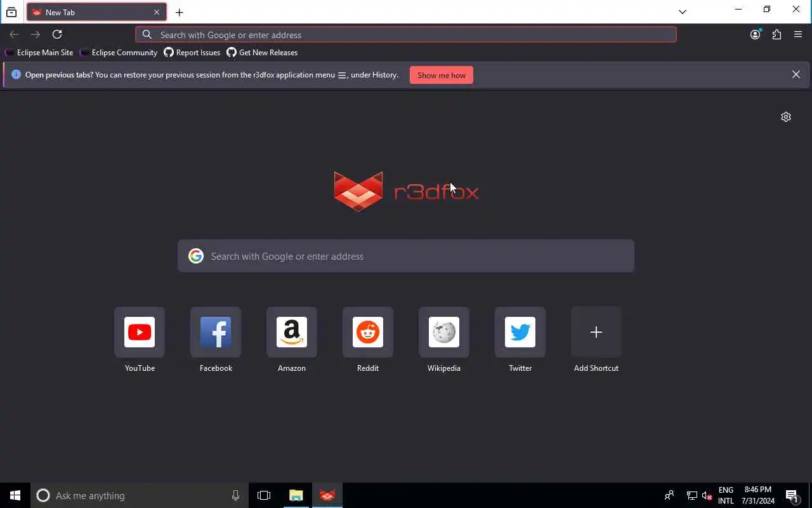Click the muted volume tray icon
Image resolution: width=812 pixels, height=508 pixels.
(x=707, y=495)
